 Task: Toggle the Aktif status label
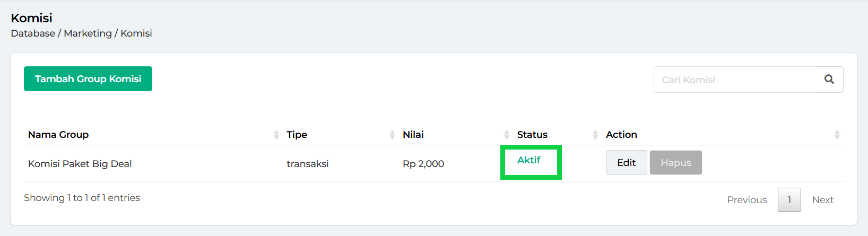pos(528,160)
